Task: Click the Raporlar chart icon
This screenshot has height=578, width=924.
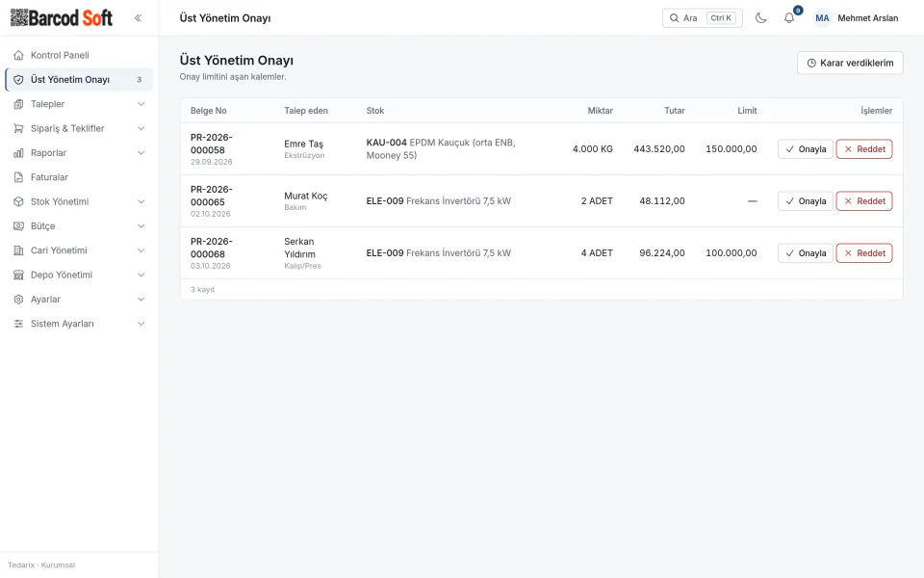Action: (x=19, y=153)
